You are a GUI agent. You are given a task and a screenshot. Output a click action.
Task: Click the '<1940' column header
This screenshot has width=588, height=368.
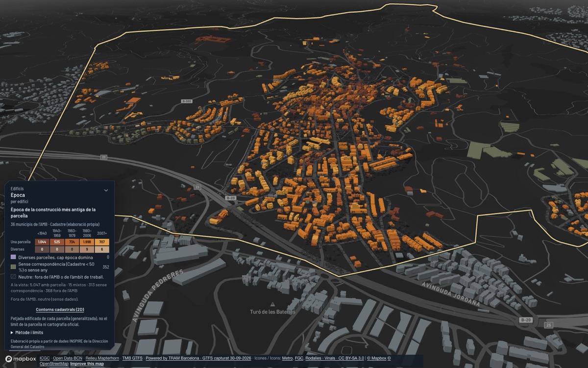pos(42,234)
